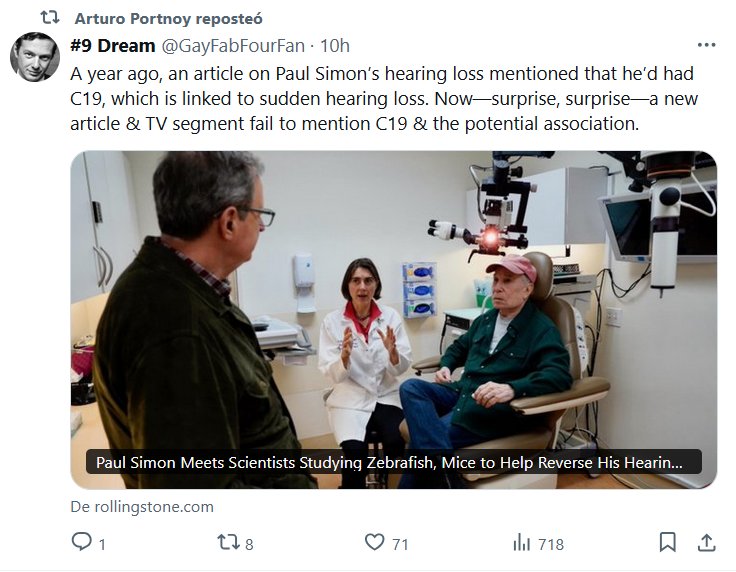
Task: Open the #9 Dream display name
Action: pos(112,45)
